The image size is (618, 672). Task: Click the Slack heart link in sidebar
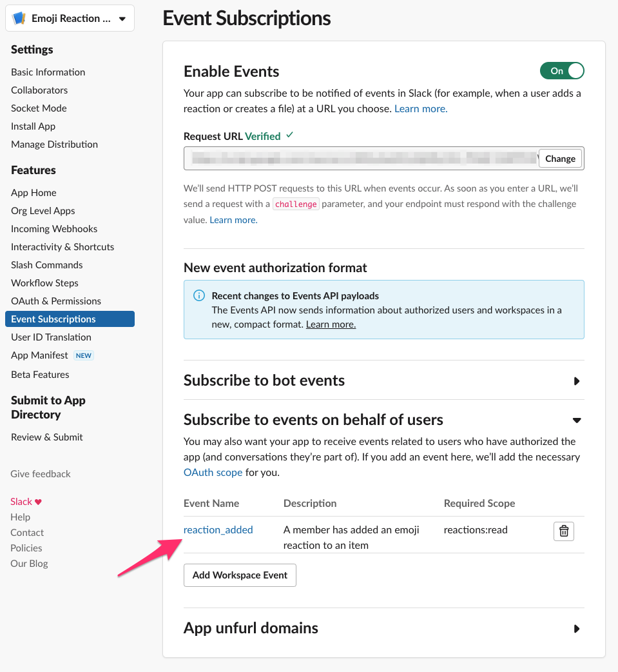pos(26,501)
